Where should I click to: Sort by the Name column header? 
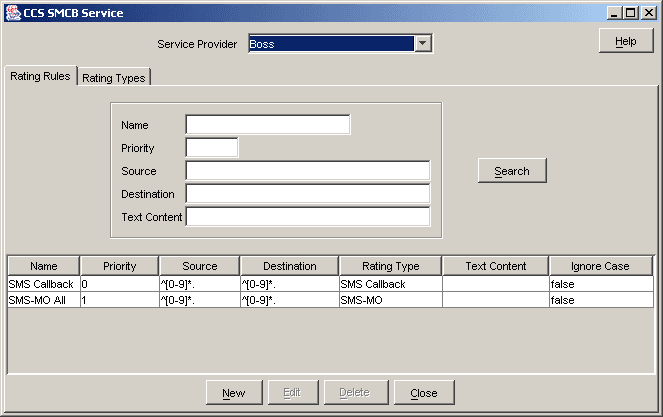click(44, 266)
